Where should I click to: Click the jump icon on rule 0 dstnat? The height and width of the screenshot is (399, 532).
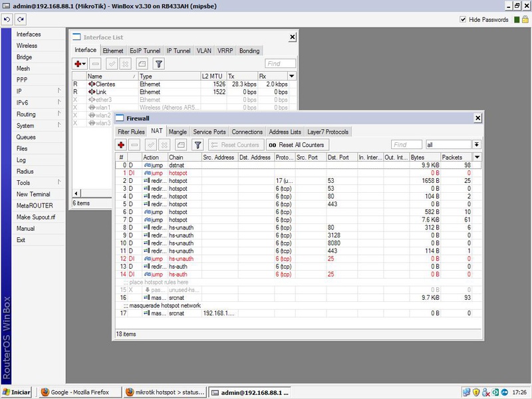tap(147, 165)
